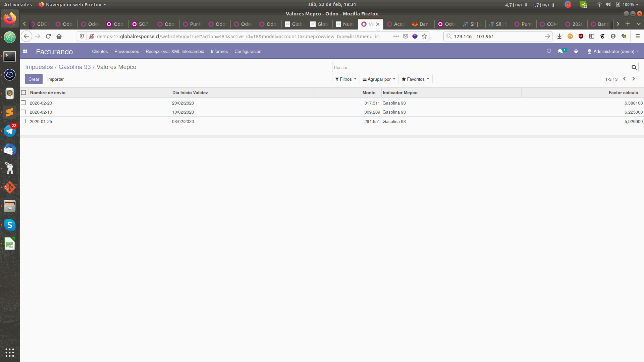Click the reload/refresh page icon
This screenshot has width=644, height=362.
pyautogui.click(x=49, y=36)
